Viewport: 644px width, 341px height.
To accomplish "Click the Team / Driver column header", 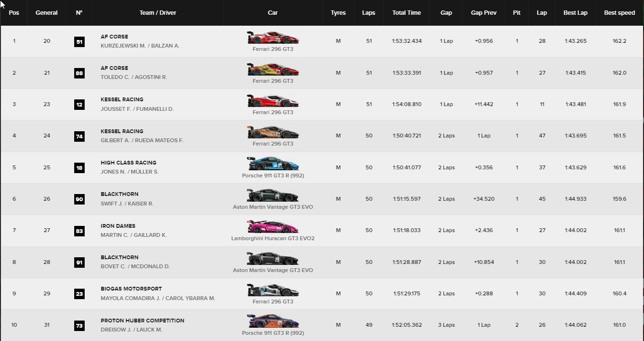I will pyautogui.click(x=158, y=13).
